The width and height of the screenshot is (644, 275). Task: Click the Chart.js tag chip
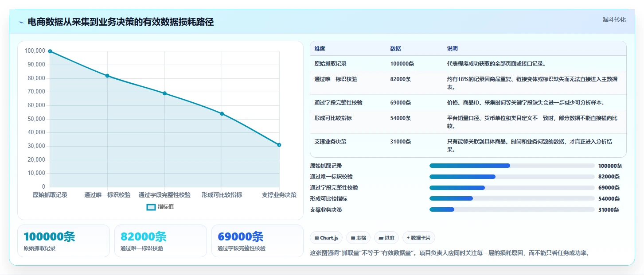click(x=326, y=238)
